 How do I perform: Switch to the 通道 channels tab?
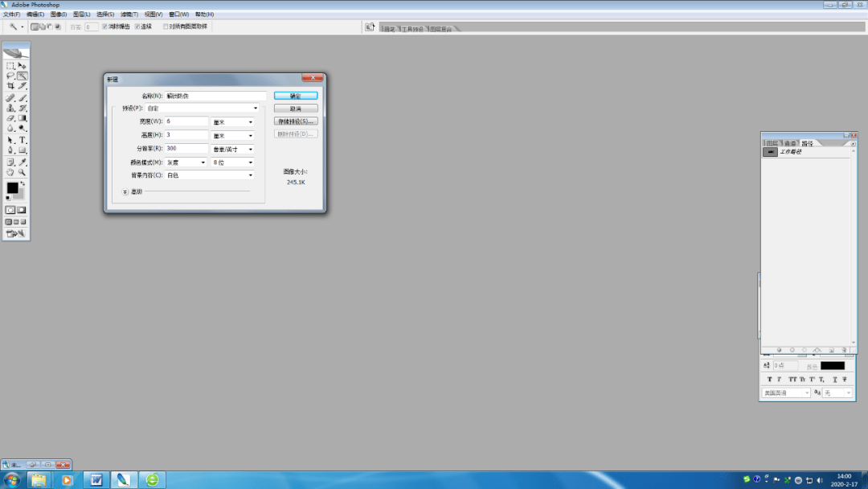(x=790, y=143)
